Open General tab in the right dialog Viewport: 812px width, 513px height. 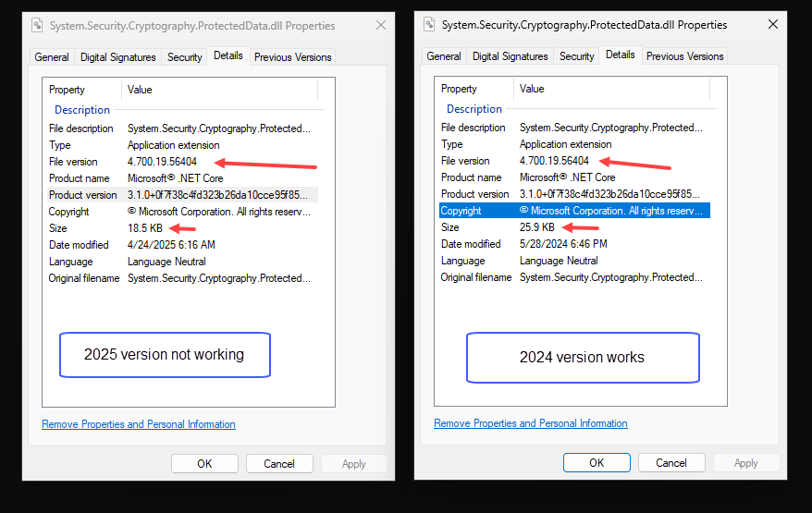(444, 56)
